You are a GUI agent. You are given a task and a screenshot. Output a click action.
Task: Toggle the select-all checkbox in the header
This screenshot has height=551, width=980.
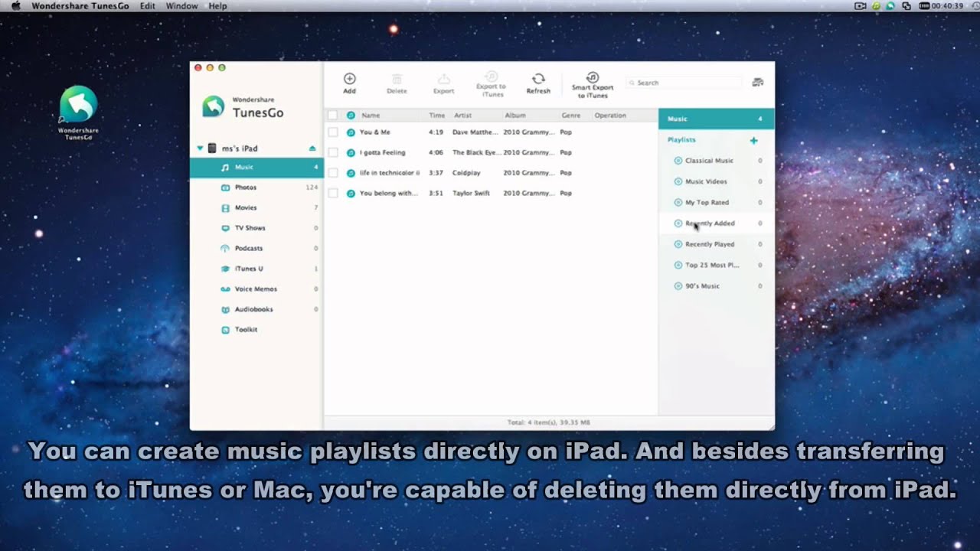click(x=332, y=116)
